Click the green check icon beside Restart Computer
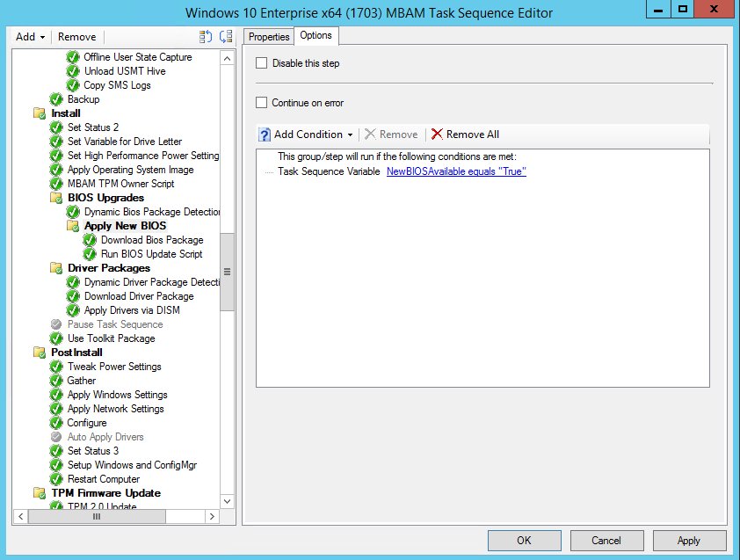This screenshot has height=560, width=740. (56, 479)
